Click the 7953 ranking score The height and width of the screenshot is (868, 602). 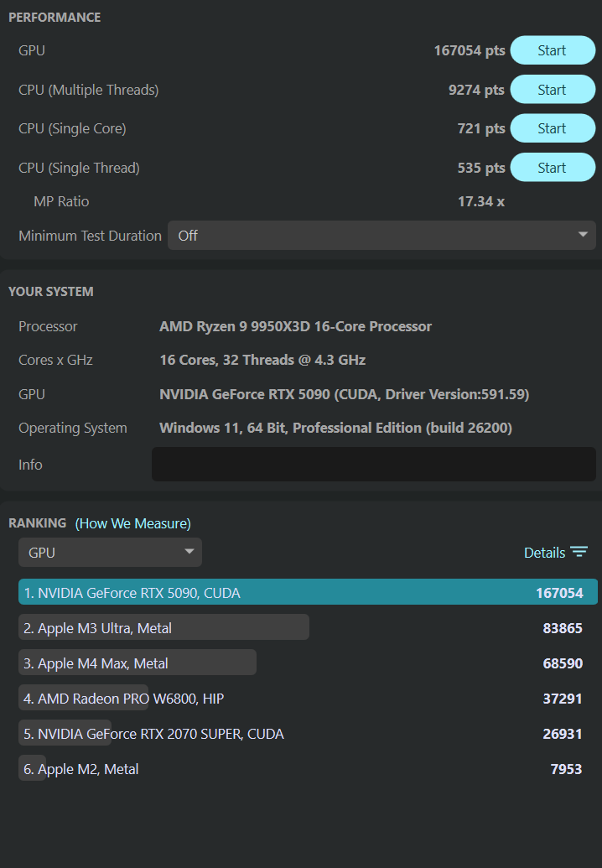(566, 769)
